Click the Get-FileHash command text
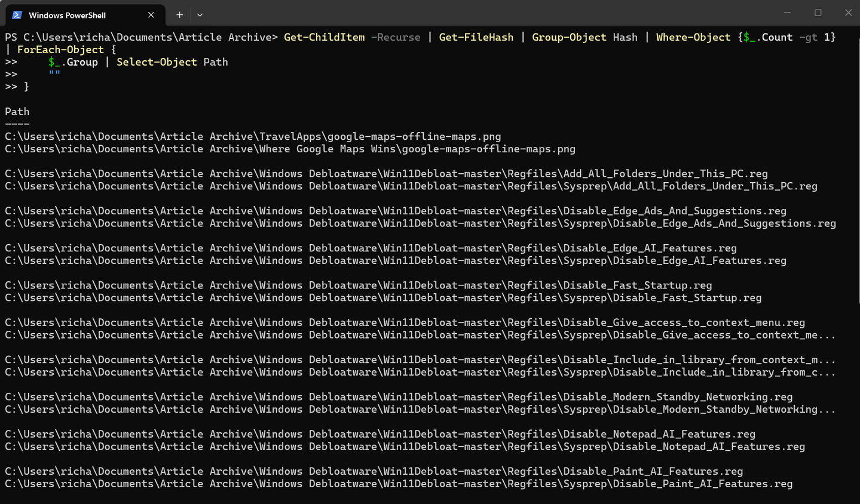Image resolution: width=860 pixels, height=504 pixels. 476,37
